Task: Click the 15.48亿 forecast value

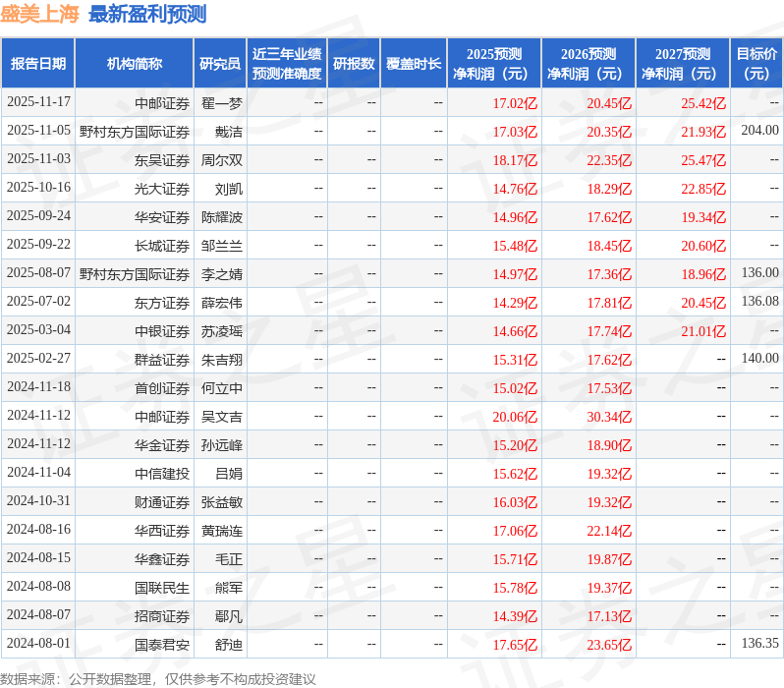Action: click(x=515, y=246)
